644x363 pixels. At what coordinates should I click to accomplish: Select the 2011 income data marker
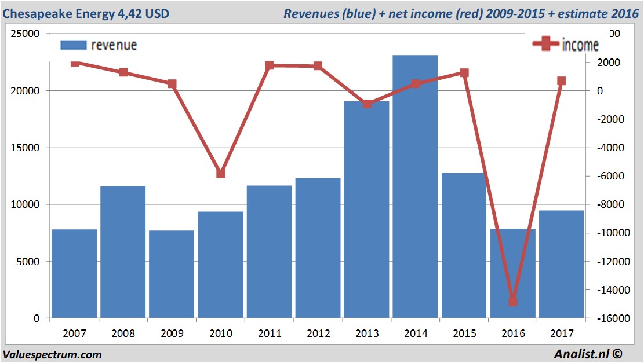click(270, 65)
